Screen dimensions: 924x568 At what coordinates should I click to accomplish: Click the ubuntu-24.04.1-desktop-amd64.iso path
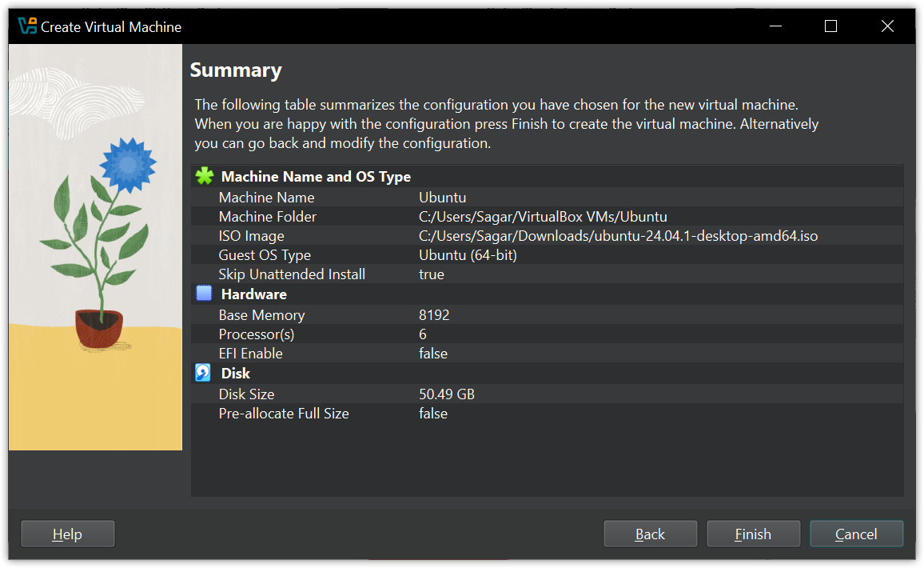click(618, 236)
